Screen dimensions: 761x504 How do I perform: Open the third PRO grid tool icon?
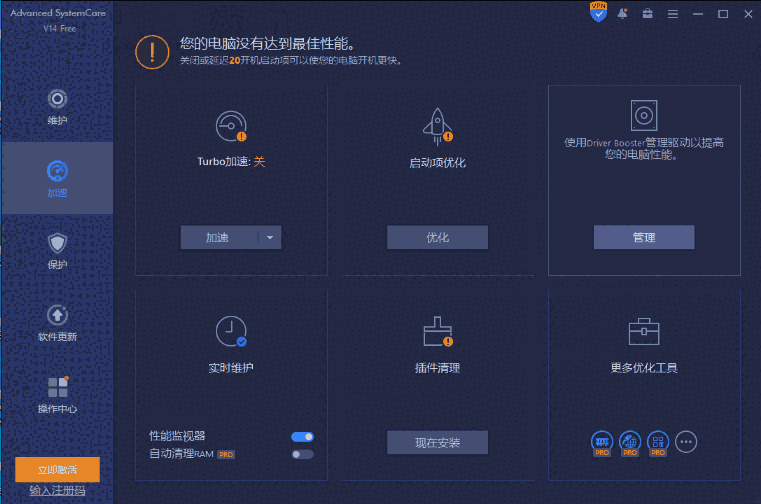[x=658, y=443]
